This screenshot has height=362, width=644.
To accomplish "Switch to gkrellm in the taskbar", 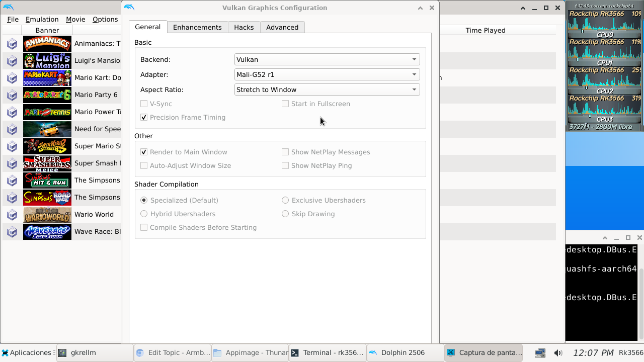I will click(95, 353).
